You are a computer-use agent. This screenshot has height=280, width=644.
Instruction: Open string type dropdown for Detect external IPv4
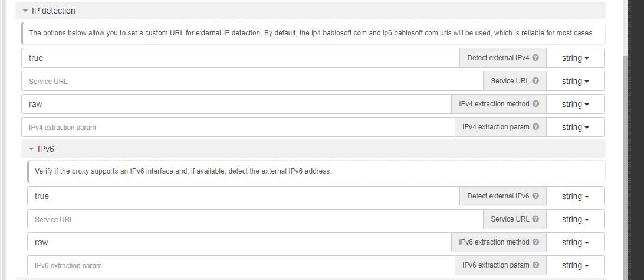[x=575, y=58]
